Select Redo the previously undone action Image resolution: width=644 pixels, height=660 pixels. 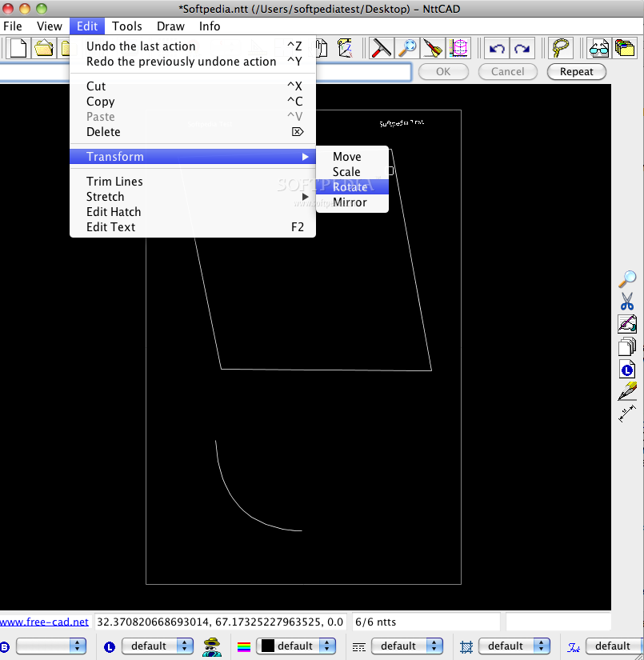(193, 62)
